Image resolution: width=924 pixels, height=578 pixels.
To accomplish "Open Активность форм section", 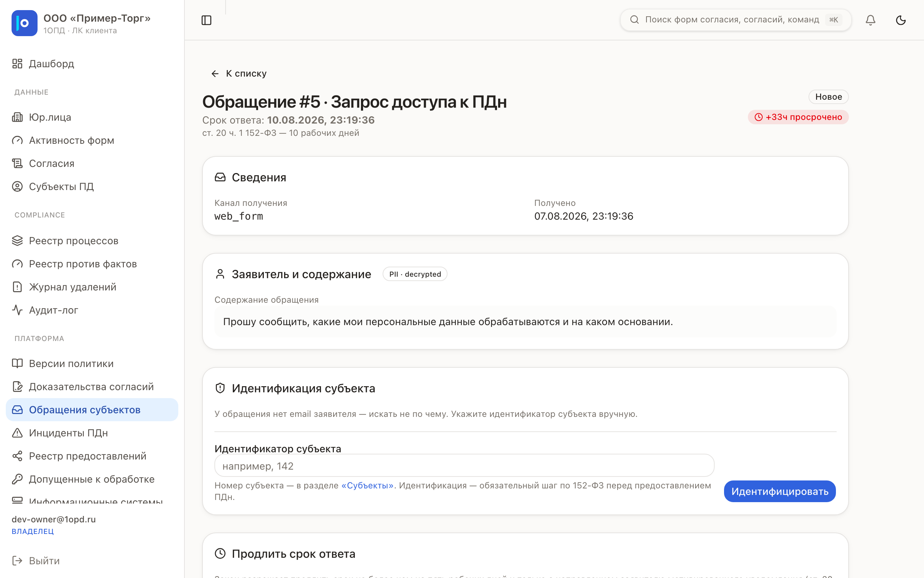I will click(92, 140).
